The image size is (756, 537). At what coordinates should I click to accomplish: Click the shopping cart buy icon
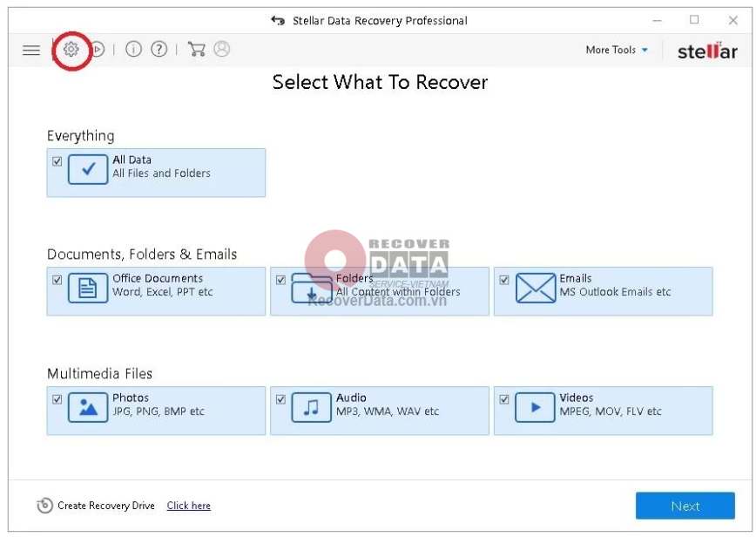(x=197, y=49)
